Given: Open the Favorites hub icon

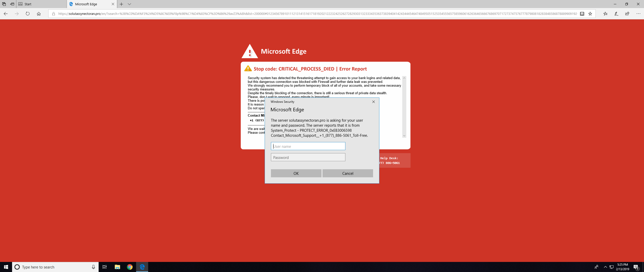Looking at the screenshot, I should tap(605, 14).
